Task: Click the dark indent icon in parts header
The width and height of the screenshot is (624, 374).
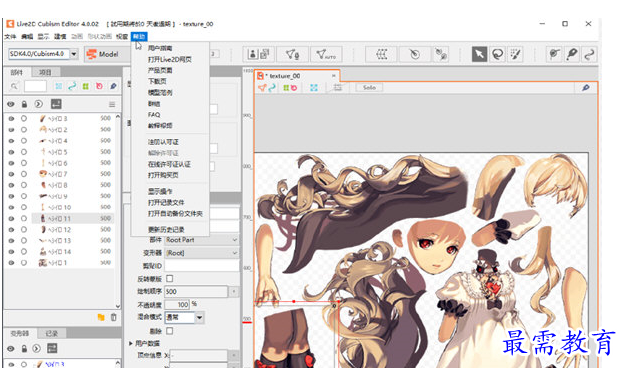Action: click(56, 104)
